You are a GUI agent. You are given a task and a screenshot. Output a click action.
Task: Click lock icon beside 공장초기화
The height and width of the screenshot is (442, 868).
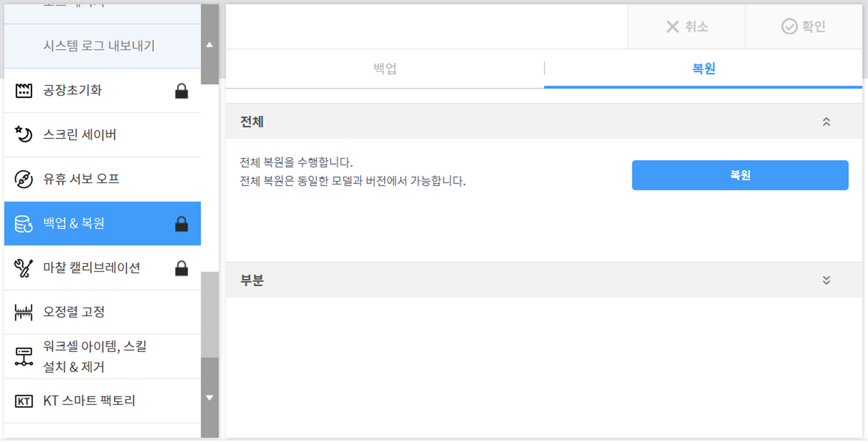(x=182, y=91)
